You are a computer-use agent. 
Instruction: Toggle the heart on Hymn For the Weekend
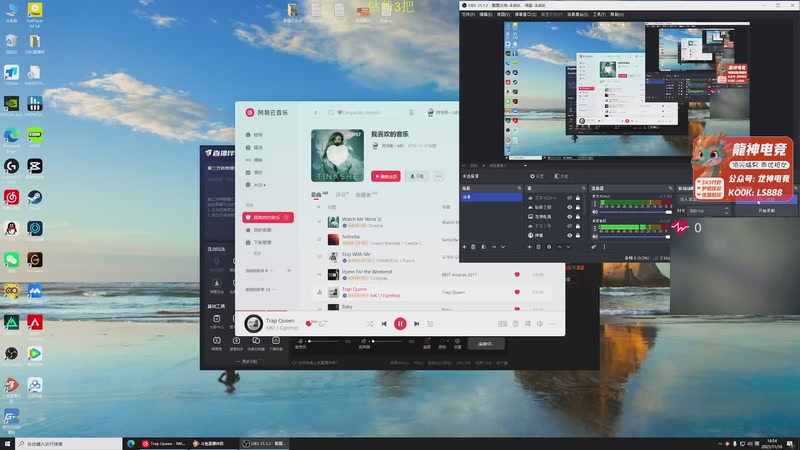[x=517, y=274]
